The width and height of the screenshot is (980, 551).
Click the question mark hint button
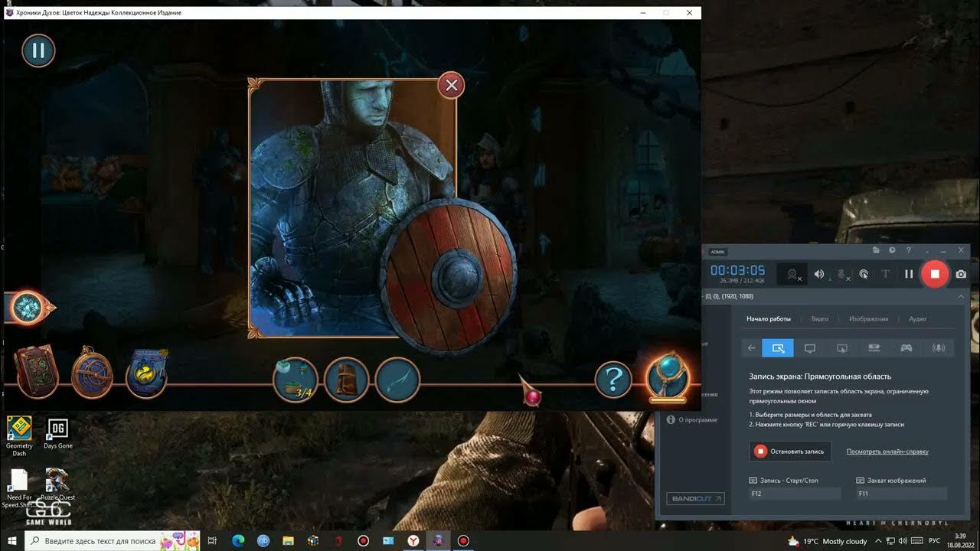[613, 379]
